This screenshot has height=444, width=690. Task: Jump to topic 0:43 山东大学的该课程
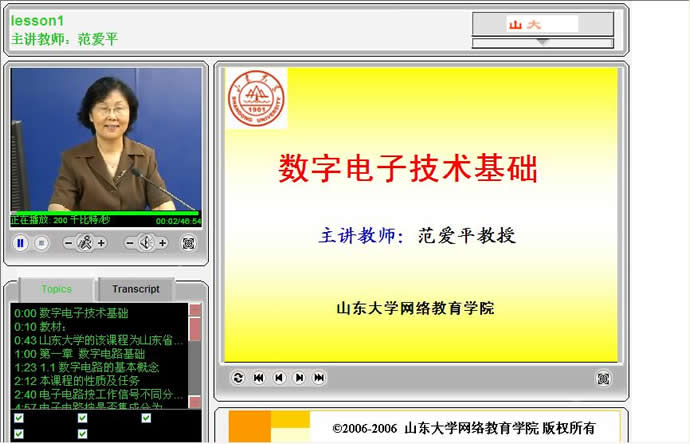point(99,340)
